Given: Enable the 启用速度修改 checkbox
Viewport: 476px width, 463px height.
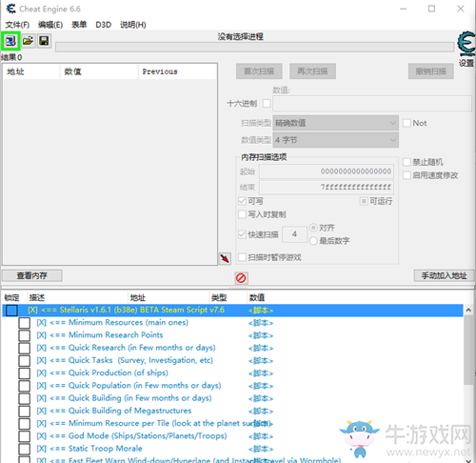Looking at the screenshot, I should [x=407, y=175].
